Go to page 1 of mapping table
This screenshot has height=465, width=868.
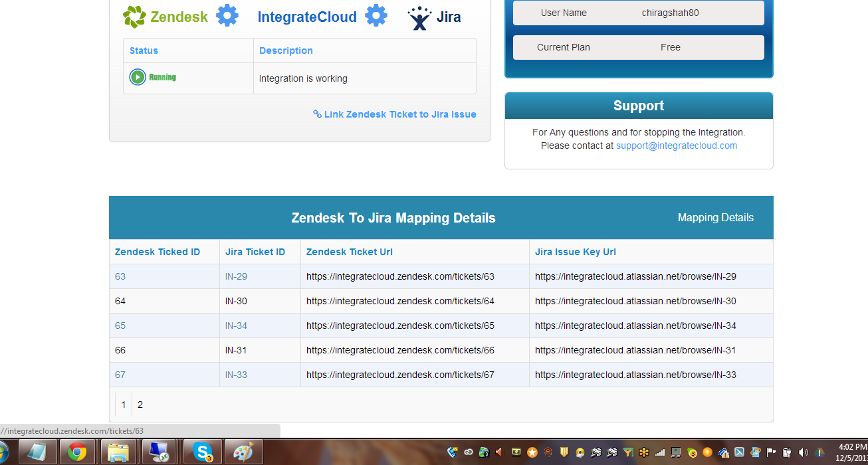(x=124, y=405)
